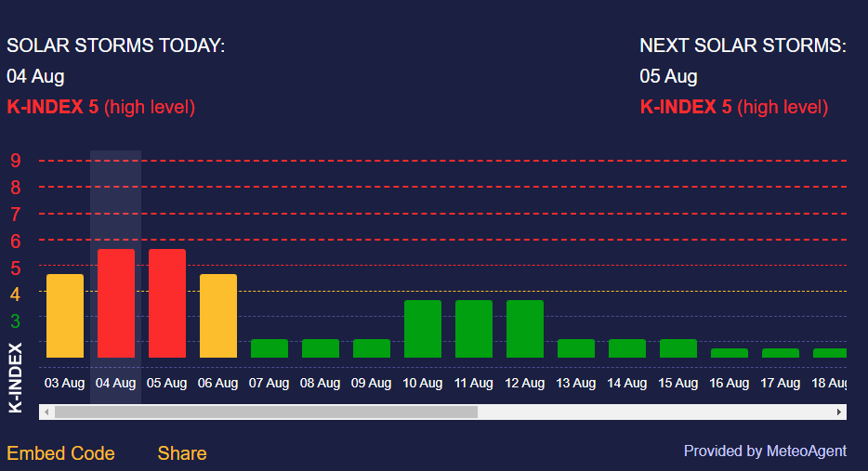
Task: Open the Share link
Action: [182, 453]
